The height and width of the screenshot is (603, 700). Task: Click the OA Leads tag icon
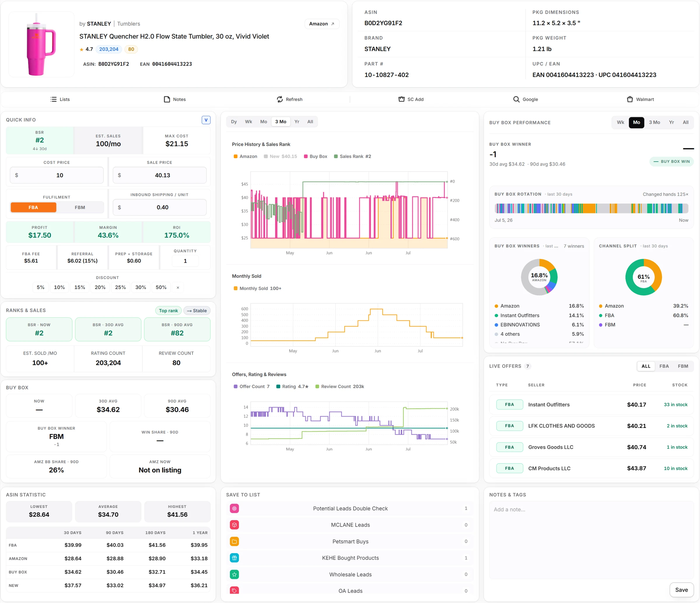(x=235, y=590)
